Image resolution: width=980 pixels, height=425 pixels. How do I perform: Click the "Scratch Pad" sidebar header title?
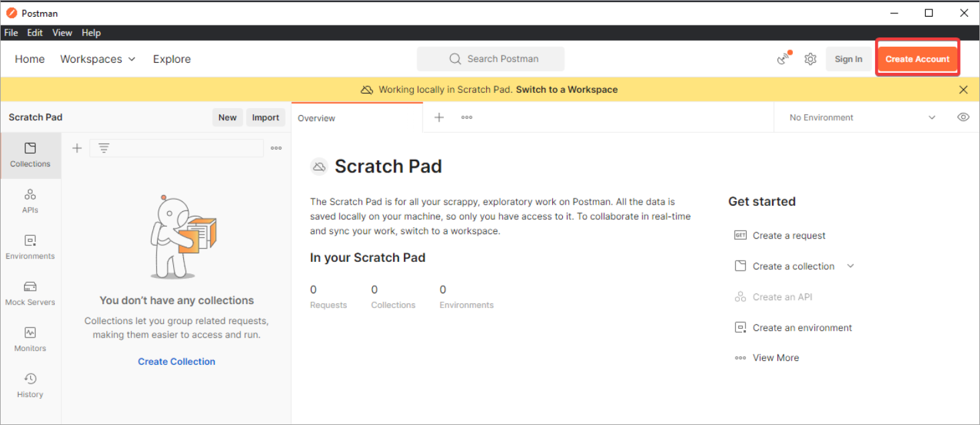[x=35, y=117]
